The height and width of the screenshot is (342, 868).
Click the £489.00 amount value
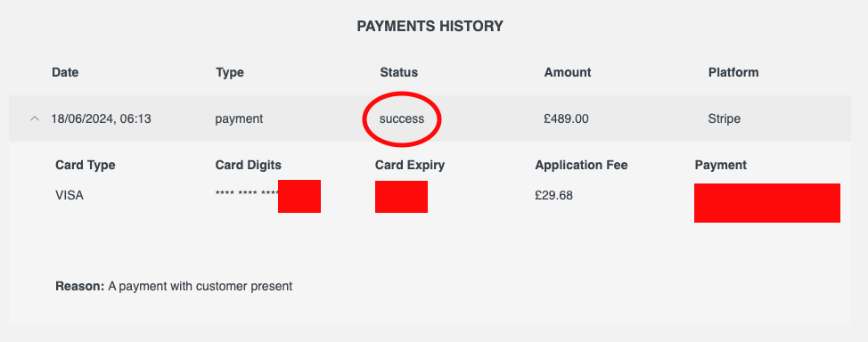tap(566, 118)
